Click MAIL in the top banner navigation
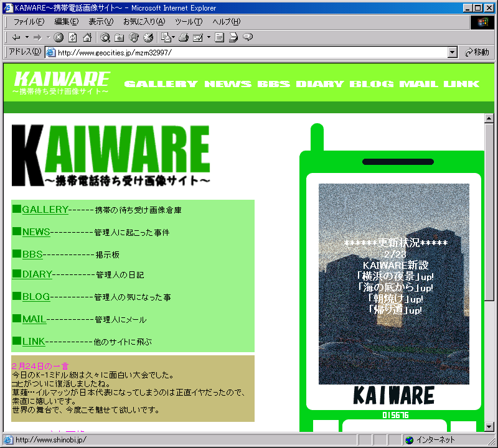Image resolution: width=498 pixels, height=448 pixels. (419, 84)
